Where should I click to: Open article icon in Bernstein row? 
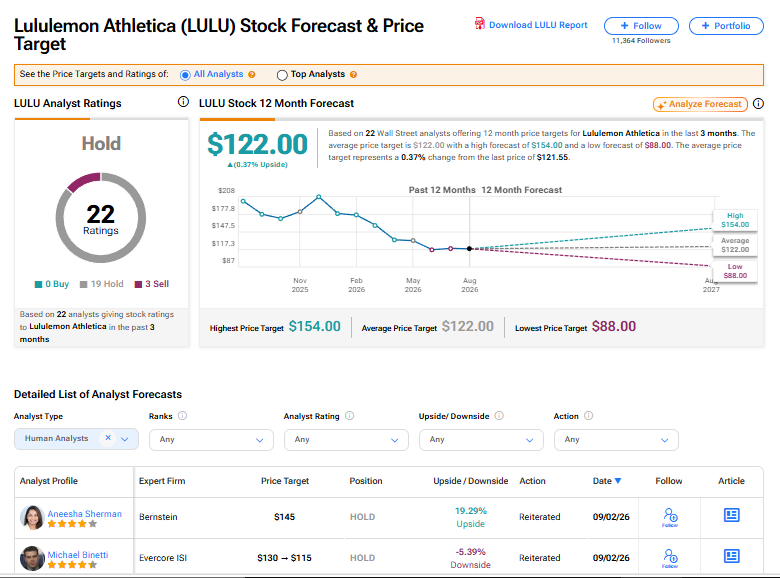coord(731,515)
